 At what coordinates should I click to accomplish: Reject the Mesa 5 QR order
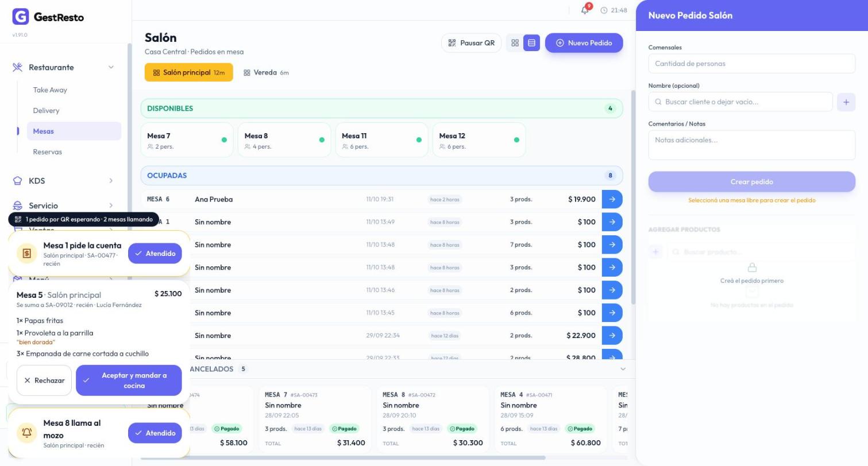click(x=44, y=380)
